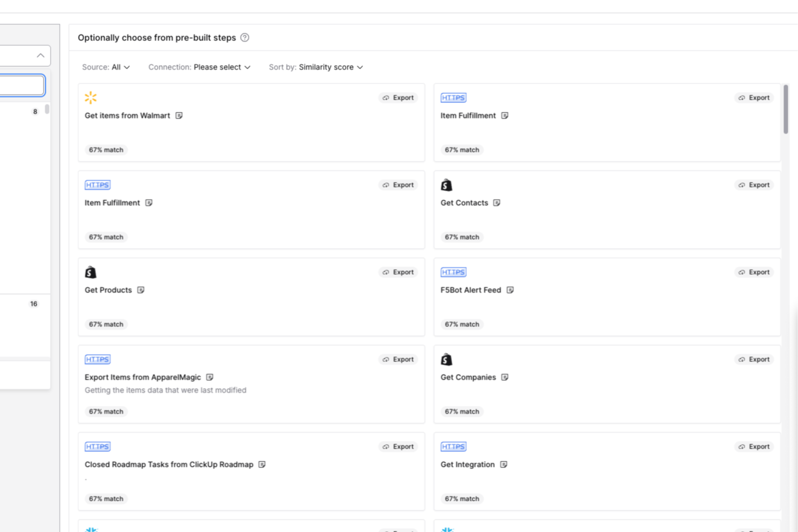Export the Get Companies step
This screenshot has width=798, height=532.
(754, 359)
